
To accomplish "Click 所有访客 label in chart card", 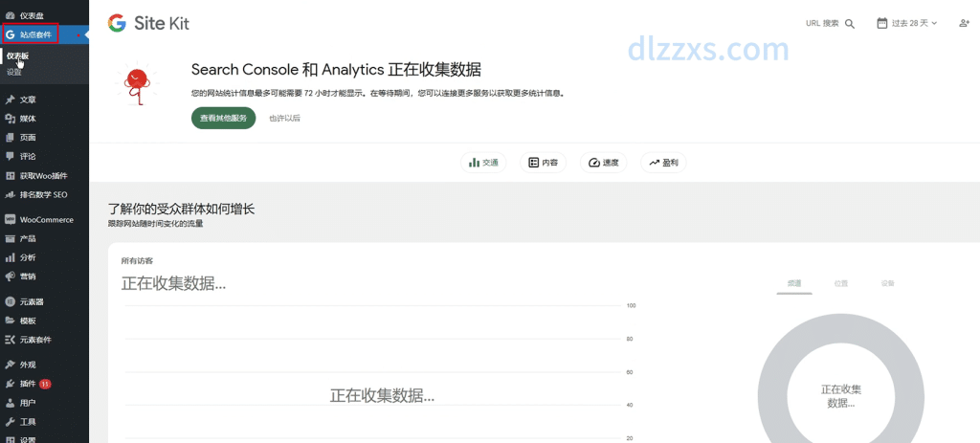I will (x=137, y=260).
